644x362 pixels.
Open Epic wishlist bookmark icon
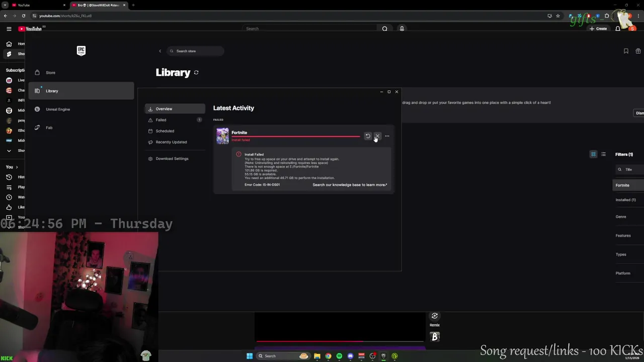pos(626,51)
